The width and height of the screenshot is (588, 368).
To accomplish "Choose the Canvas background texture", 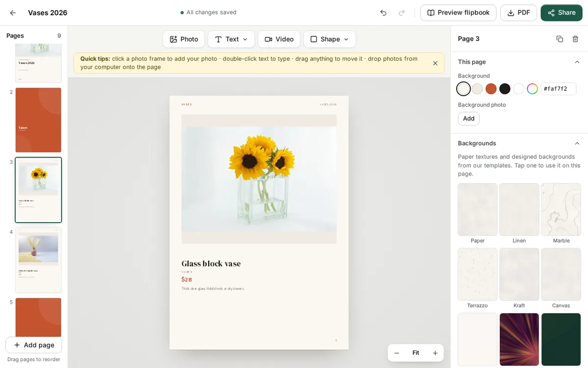I will [x=561, y=274].
